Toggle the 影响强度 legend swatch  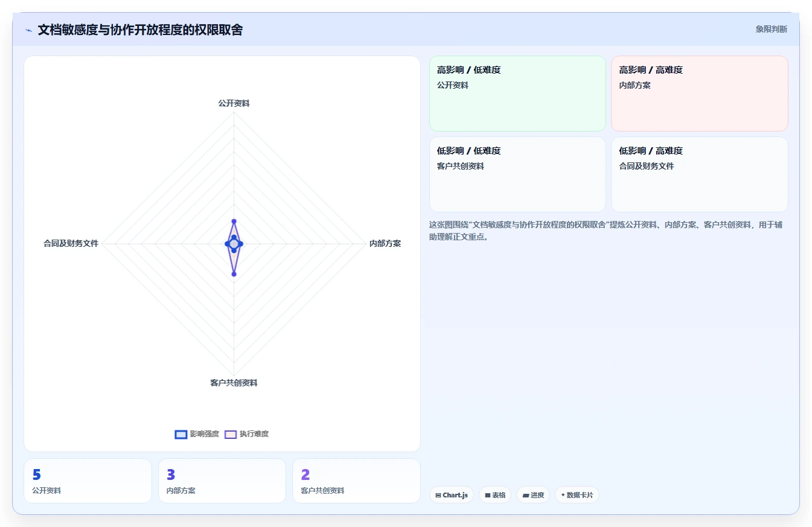(181, 435)
